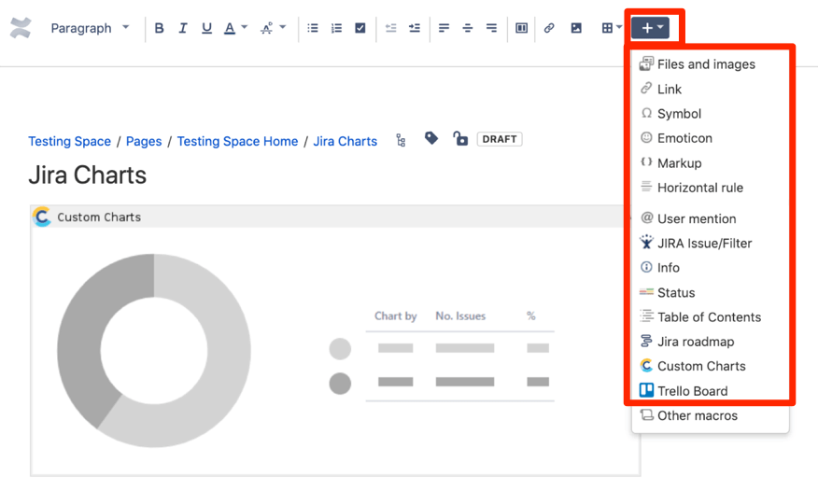This screenshot has height=504, width=818.
Task: Click the labels tag icon
Action: coord(430,138)
